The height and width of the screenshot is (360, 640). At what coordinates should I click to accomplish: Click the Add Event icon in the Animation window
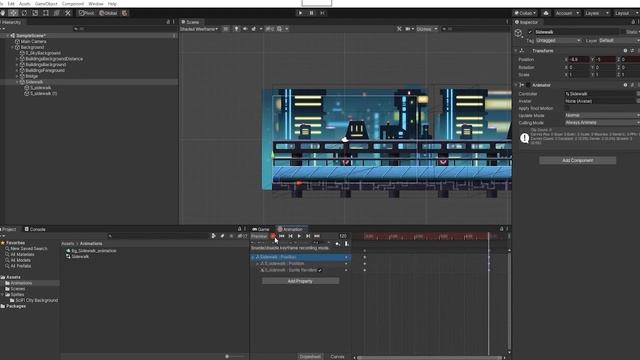347,244
